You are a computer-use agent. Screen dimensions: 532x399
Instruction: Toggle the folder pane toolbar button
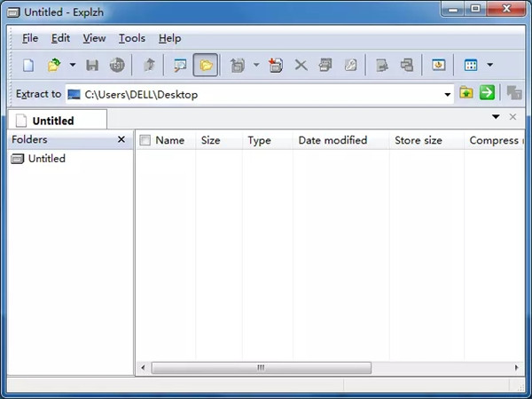(206, 65)
